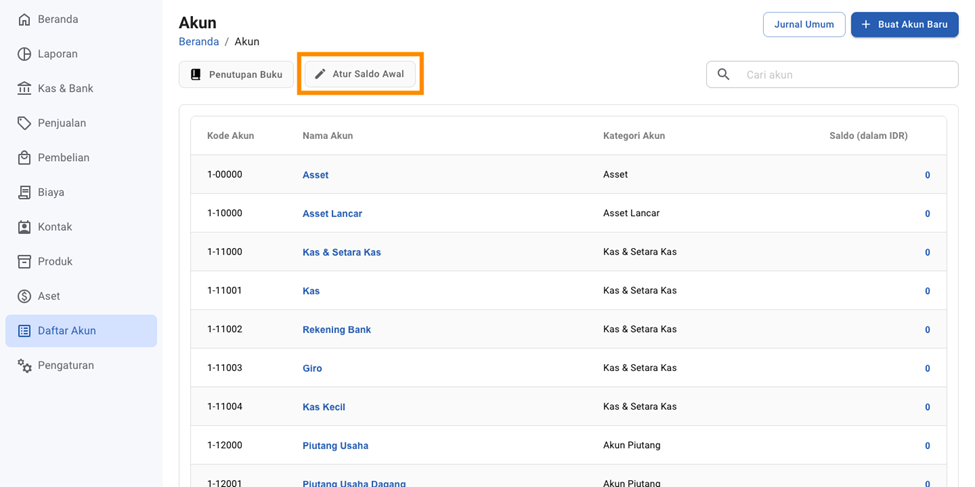Viewport: 975px width, 487px height.
Task: Click the Laporan chart icon
Action: (24, 54)
